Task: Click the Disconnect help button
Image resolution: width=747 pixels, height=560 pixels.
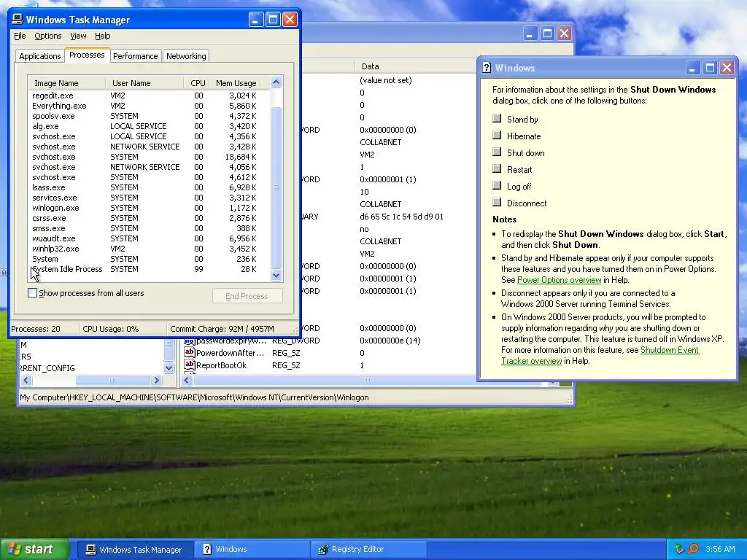Action: coord(497,202)
